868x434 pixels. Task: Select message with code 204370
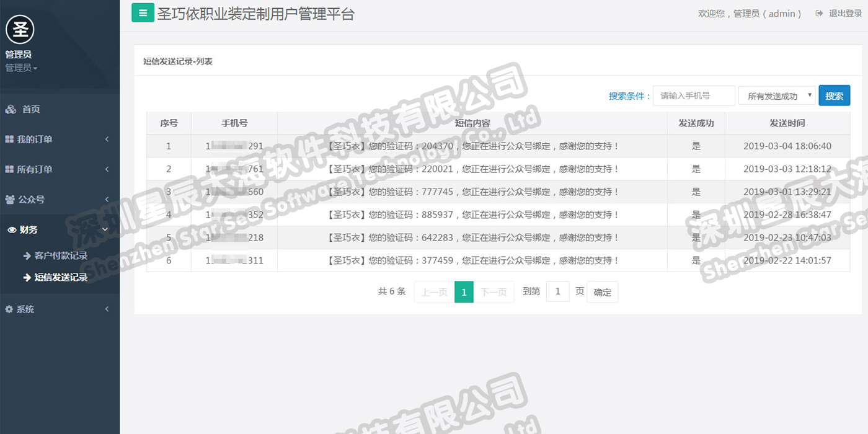tap(472, 146)
